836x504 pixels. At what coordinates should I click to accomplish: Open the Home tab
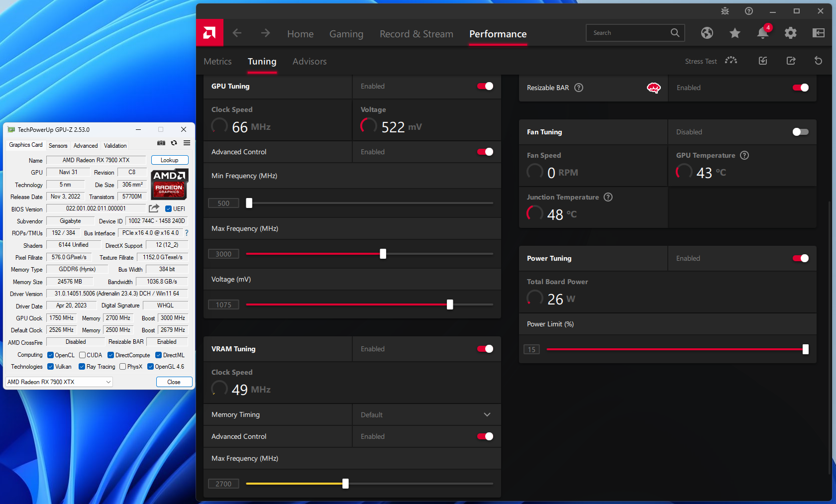pyautogui.click(x=300, y=34)
